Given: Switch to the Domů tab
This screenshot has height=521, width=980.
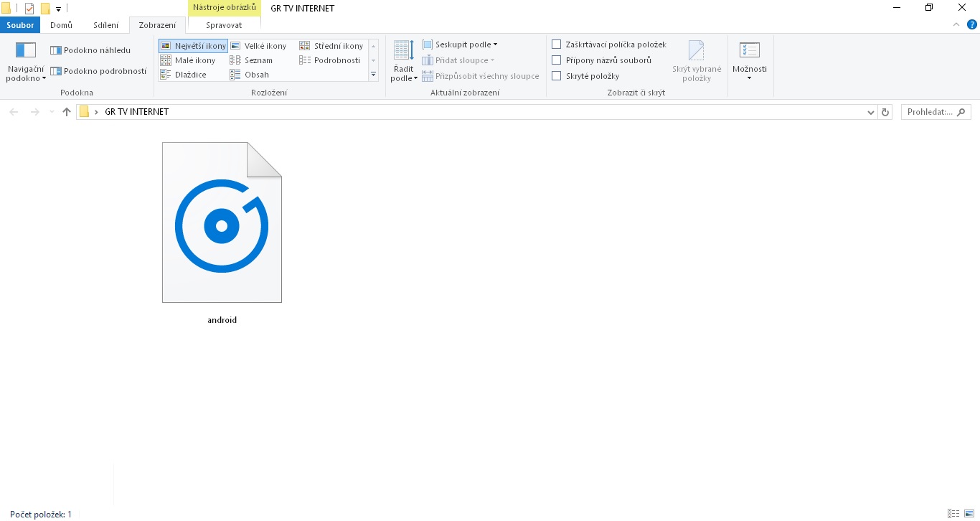Looking at the screenshot, I should 62,25.
